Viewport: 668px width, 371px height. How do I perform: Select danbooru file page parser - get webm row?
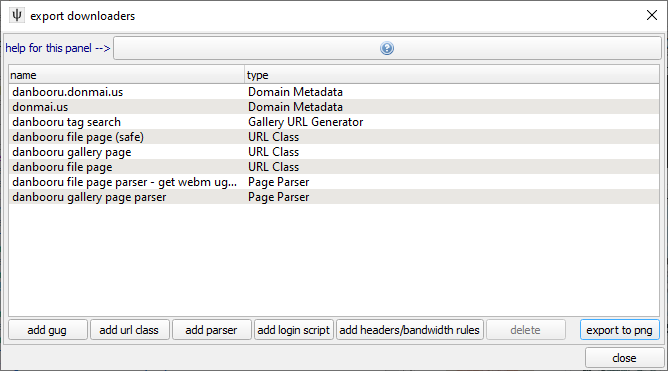pyautogui.click(x=334, y=182)
